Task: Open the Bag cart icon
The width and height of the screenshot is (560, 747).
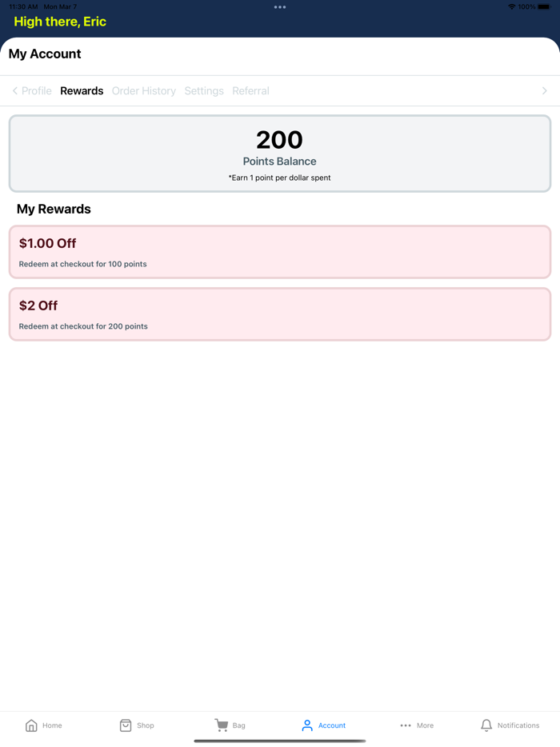Action: coord(222,725)
